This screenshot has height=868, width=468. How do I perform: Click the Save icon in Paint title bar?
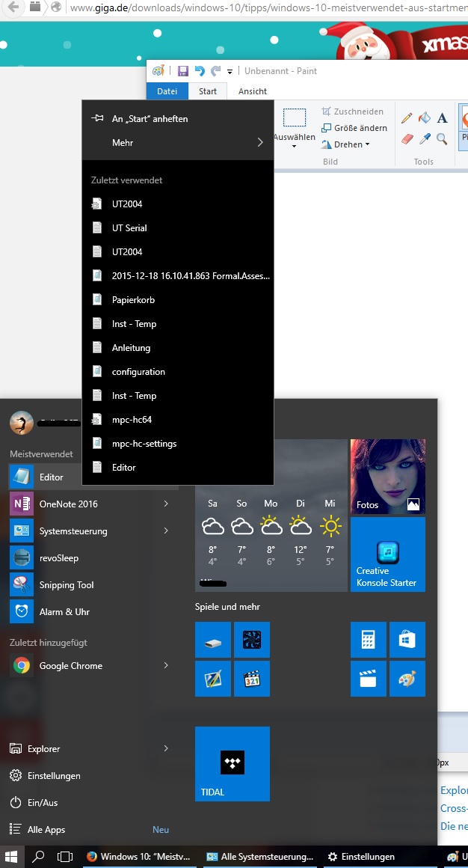(x=183, y=71)
